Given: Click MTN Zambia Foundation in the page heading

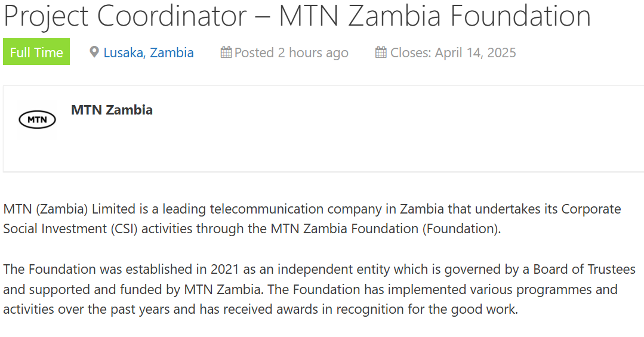Looking at the screenshot, I should click(x=435, y=16).
